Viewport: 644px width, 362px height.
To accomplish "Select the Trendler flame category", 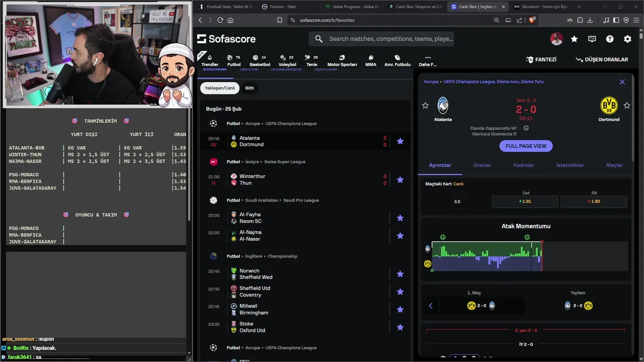I will point(210,60).
